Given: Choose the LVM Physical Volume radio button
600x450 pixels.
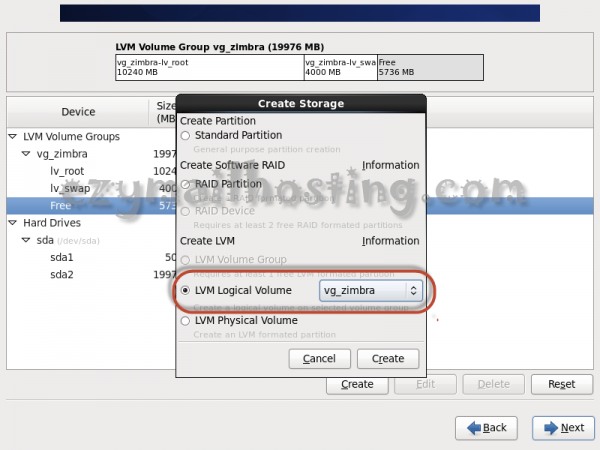Looking at the screenshot, I should pyautogui.click(x=186, y=321).
